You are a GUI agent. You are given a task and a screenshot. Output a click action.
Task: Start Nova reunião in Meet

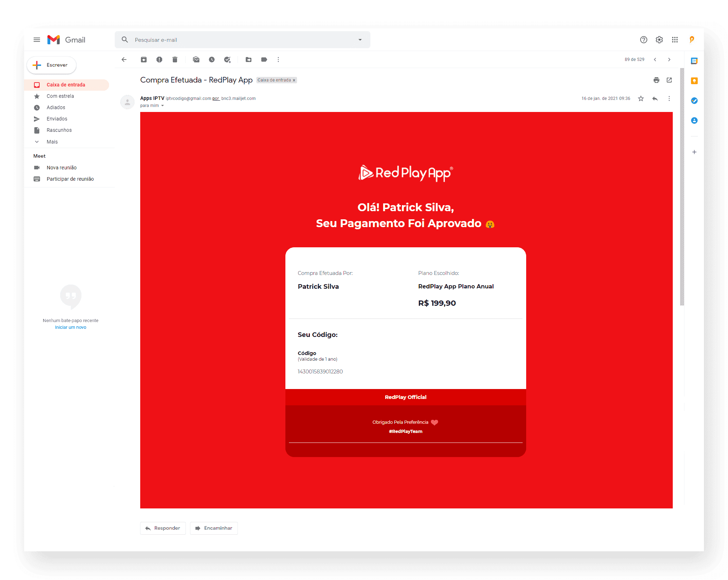click(62, 168)
